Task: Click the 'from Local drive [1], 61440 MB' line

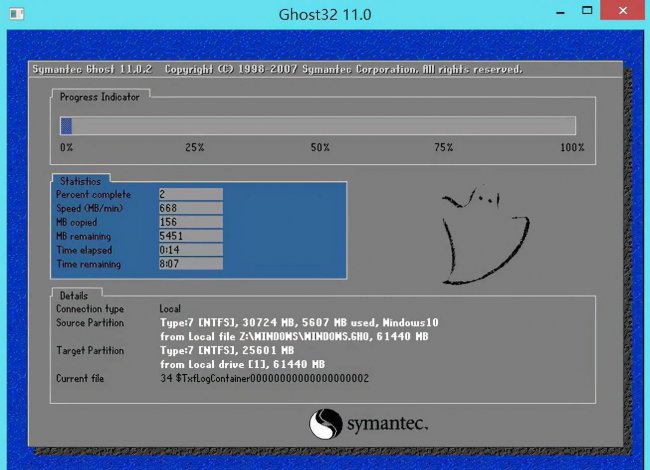Action: tap(243, 365)
